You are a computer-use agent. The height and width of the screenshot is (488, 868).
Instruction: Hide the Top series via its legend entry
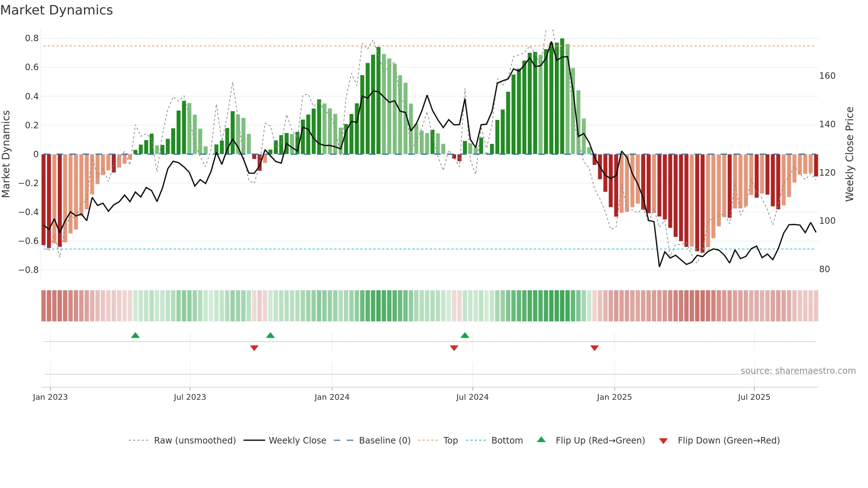(438, 440)
